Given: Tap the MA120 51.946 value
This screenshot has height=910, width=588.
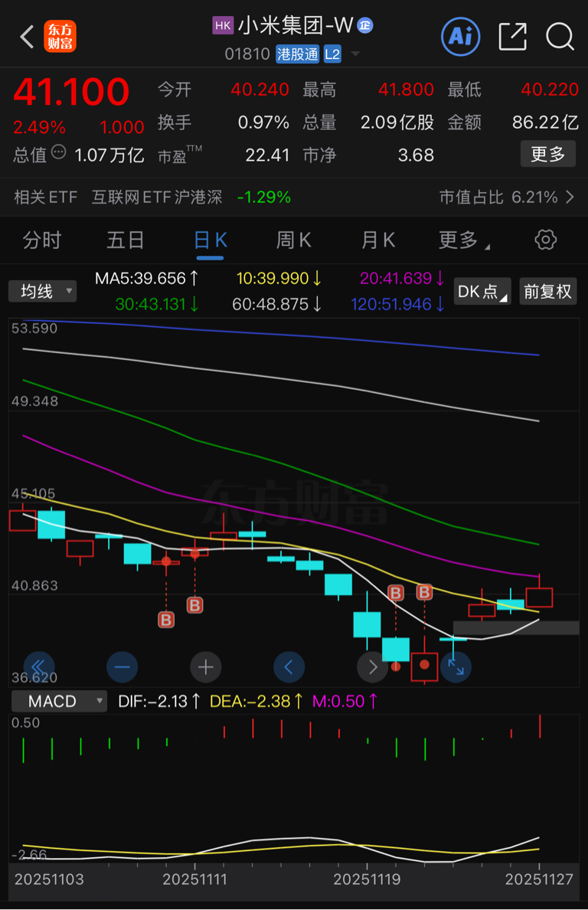Looking at the screenshot, I should point(398,304).
